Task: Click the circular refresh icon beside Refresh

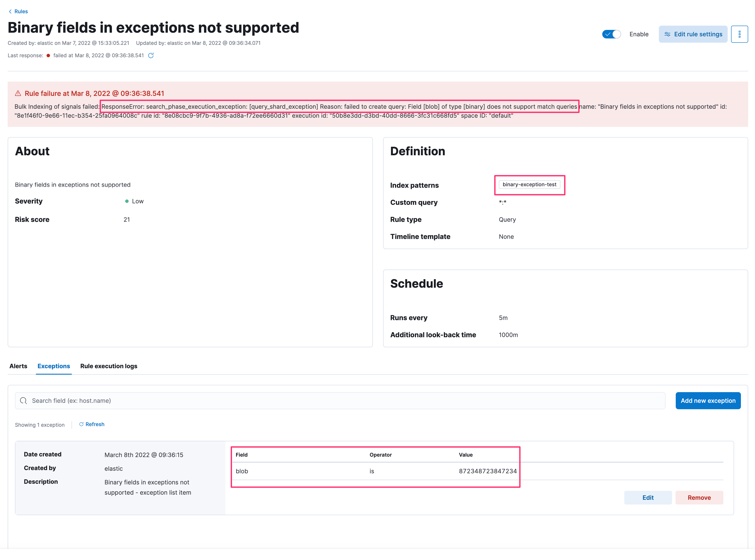Action: tap(81, 424)
